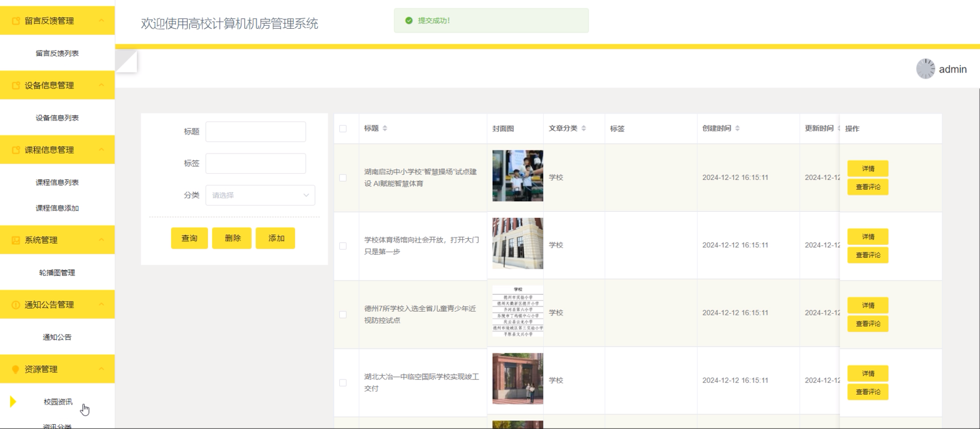The height and width of the screenshot is (429, 980).
Task: Collapse 系统管理 section chevron
Action: [102, 240]
